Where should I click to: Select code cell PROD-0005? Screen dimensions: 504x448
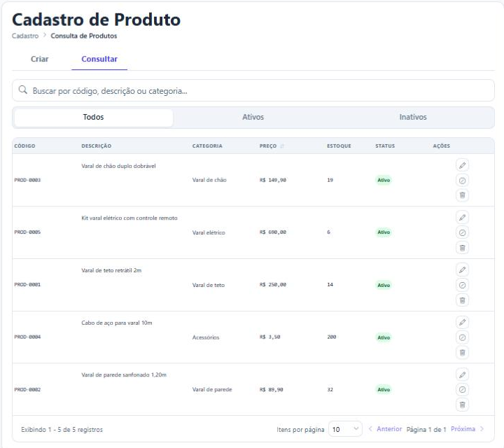pyautogui.click(x=27, y=232)
